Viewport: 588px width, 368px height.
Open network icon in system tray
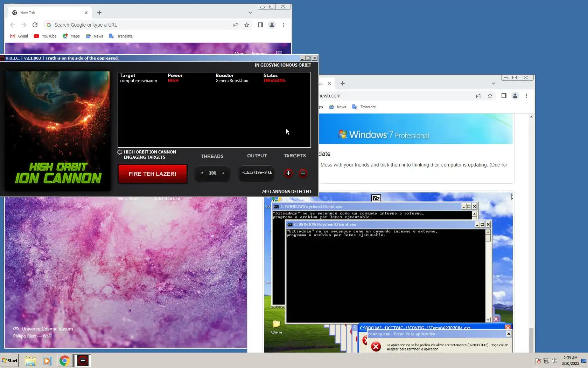pyautogui.click(x=546, y=361)
